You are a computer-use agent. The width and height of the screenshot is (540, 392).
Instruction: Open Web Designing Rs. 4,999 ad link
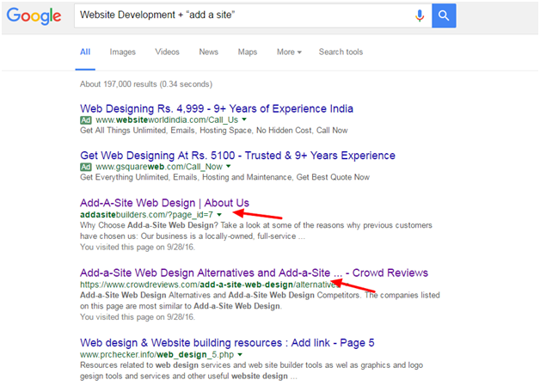216,109
